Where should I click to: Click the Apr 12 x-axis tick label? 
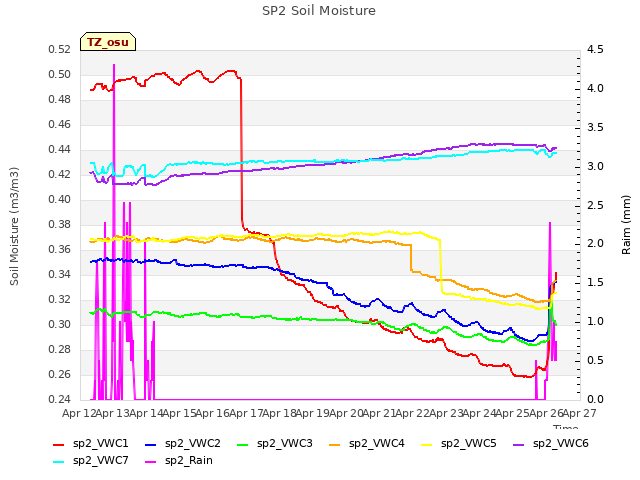point(78,413)
